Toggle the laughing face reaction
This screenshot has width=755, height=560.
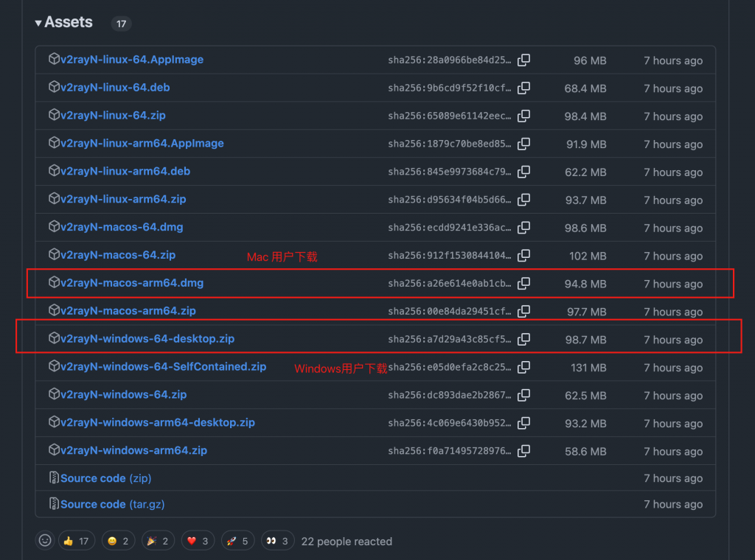coord(117,541)
